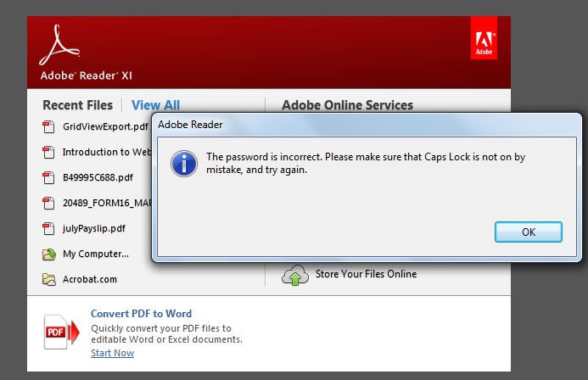Click the Convert PDF to Word heading
Viewport: 588px width, 380px height.
pos(141,313)
